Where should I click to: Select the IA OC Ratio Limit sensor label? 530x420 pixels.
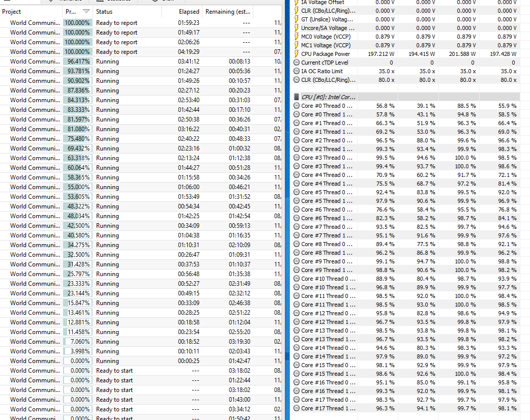coord(322,71)
